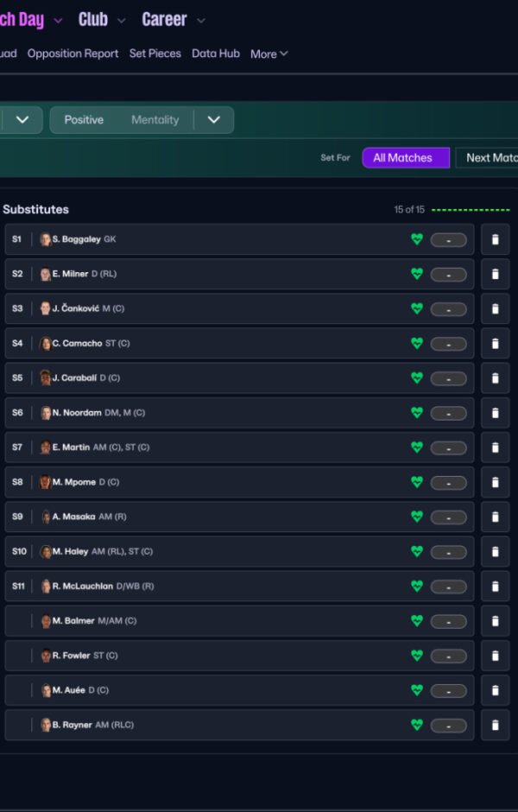Screen dimensions: 518x812
Task: Remove B. Rayner with trash icon
Action: [495, 725]
